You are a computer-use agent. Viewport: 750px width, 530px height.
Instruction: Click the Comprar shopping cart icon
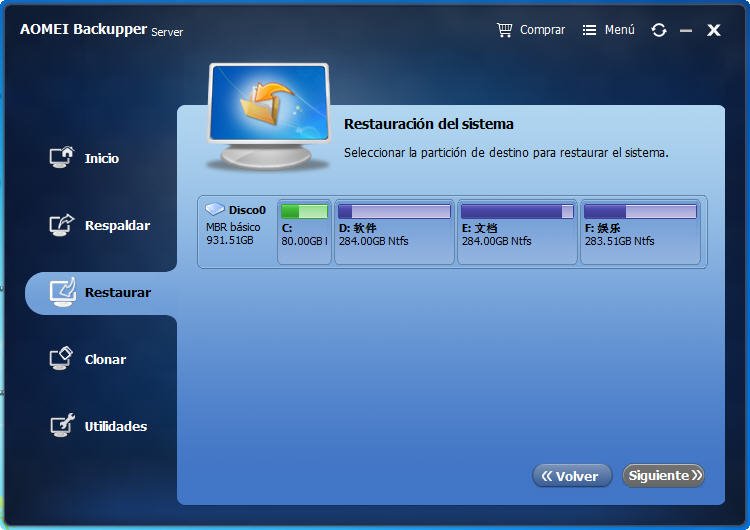(504, 30)
